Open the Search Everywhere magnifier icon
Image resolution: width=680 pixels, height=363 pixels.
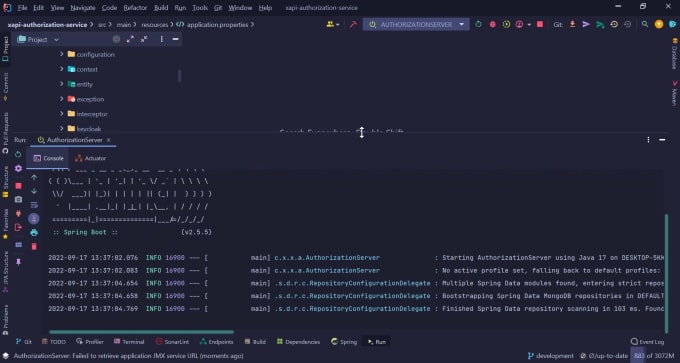pos(645,24)
